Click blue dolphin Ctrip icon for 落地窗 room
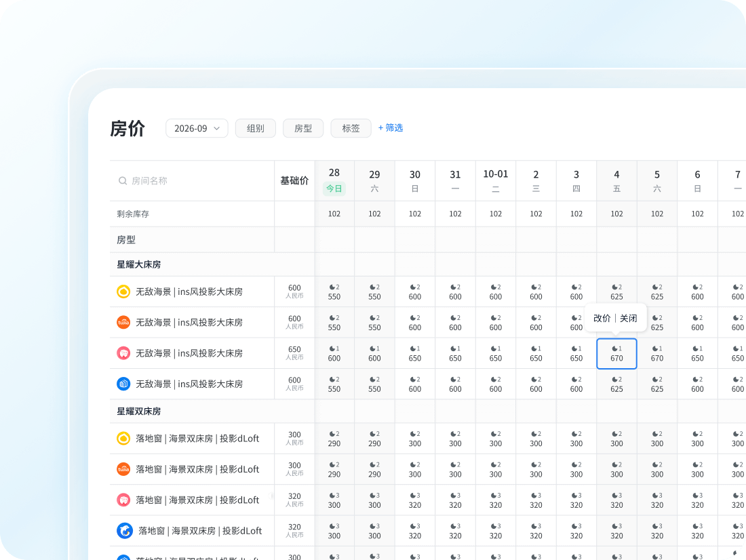 coord(125,530)
